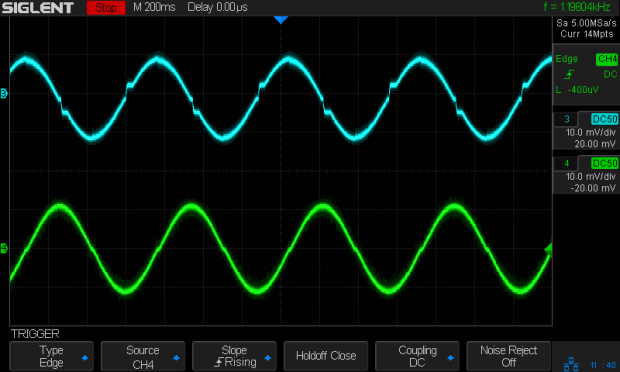Click channel 3's 10.0 mV/div scale
620x372 pixels.
(591, 132)
